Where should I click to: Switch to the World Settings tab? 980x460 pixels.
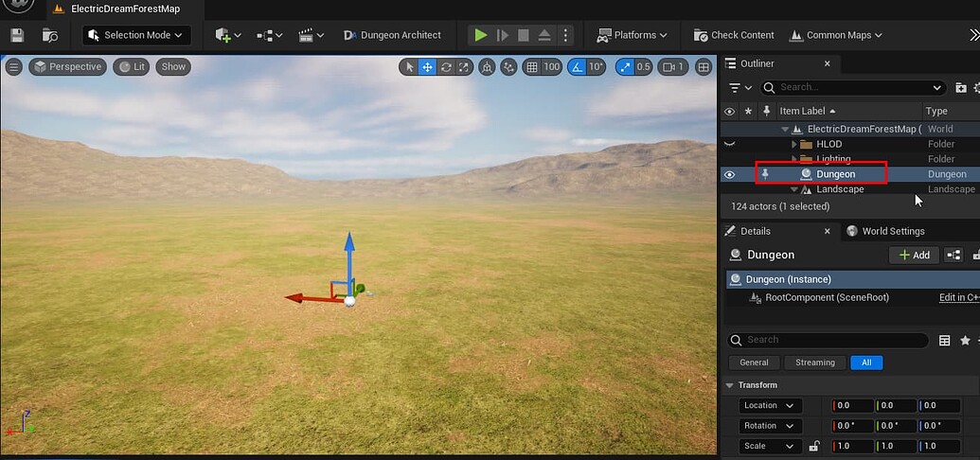tap(885, 231)
